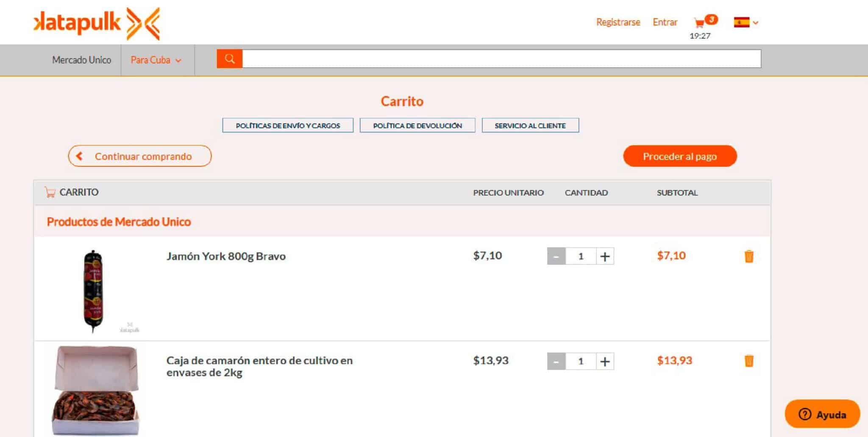Click the Jamón York product thumbnail
The width and height of the screenshot is (868, 437).
94,291
